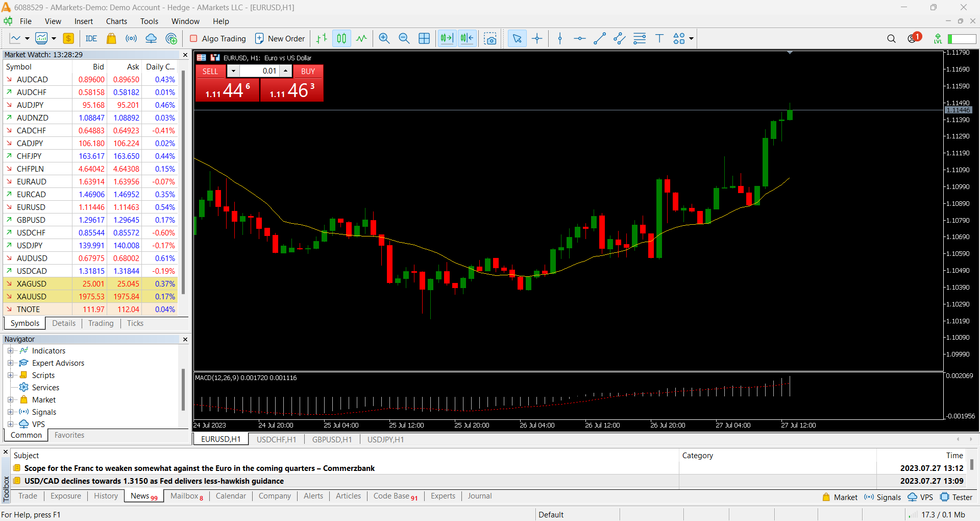This screenshot has height=521, width=980.
Task: Draw a horizontal line on the chart
Action: (580, 38)
